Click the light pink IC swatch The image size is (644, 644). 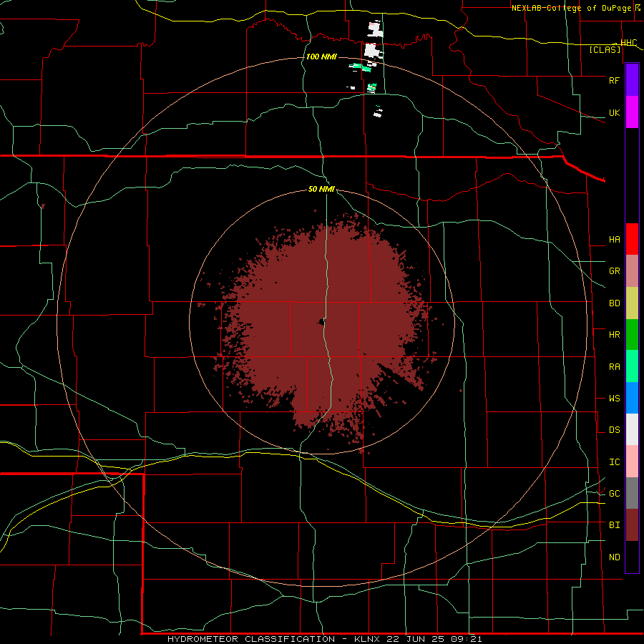click(632, 462)
